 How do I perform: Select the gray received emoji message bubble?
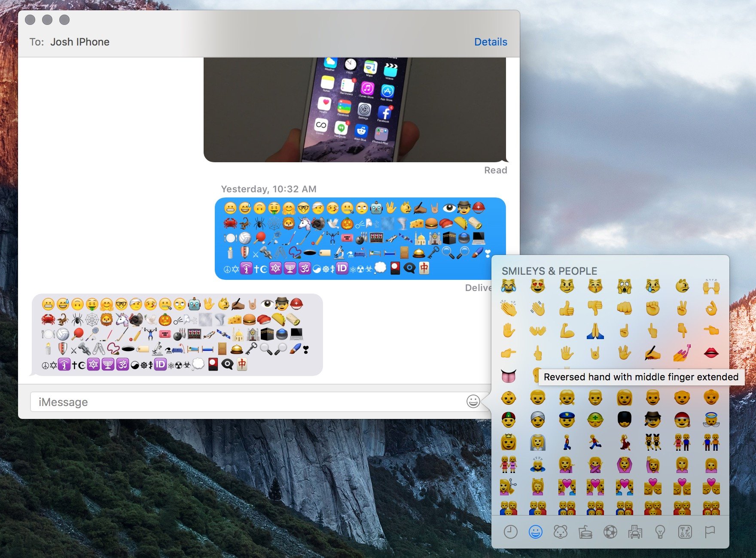click(177, 335)
